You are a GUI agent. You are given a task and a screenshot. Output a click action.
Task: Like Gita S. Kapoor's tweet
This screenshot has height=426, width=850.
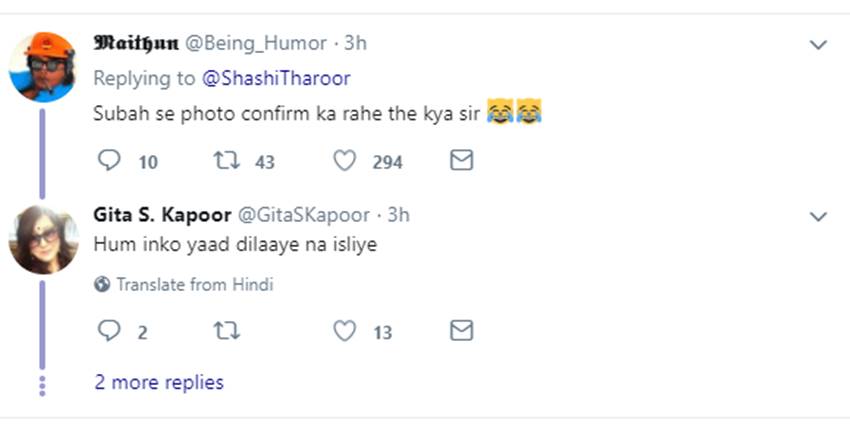coord(344,332)
